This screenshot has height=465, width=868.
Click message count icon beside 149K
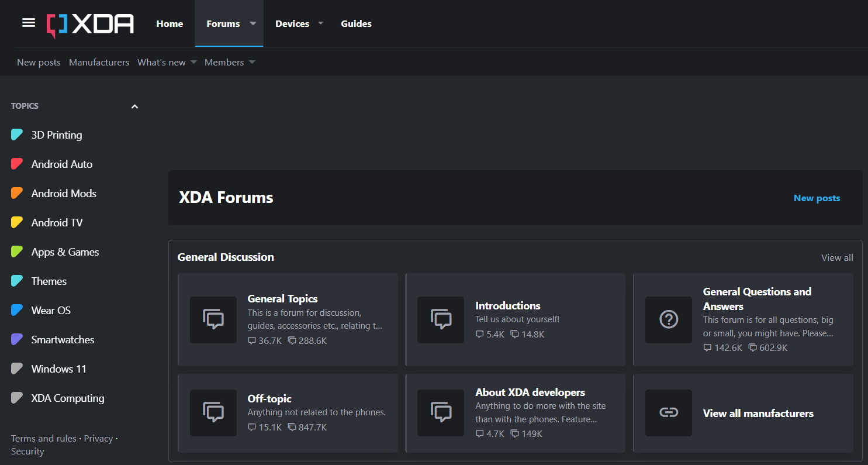tap(515, 434)
